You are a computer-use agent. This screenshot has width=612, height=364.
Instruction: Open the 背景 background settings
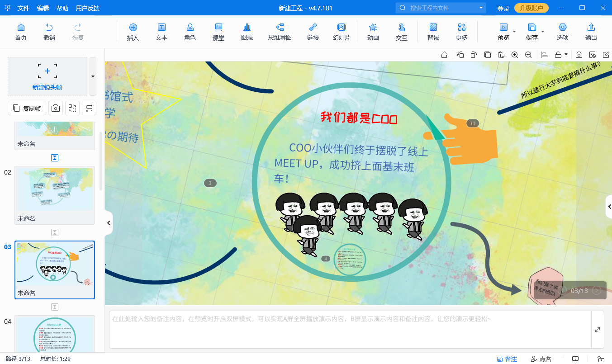(433, 32)
